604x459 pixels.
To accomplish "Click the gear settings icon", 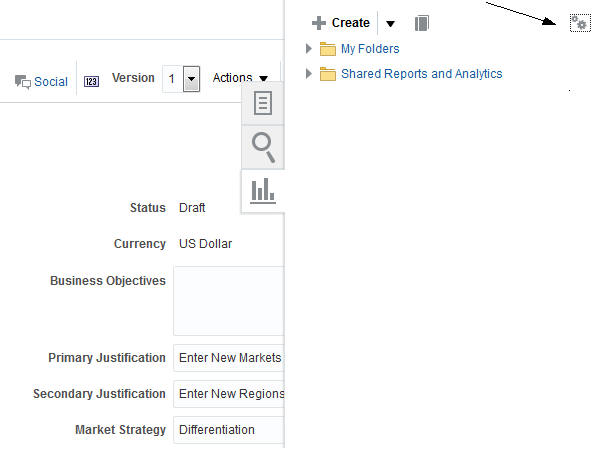I will [x=579, y=23].
